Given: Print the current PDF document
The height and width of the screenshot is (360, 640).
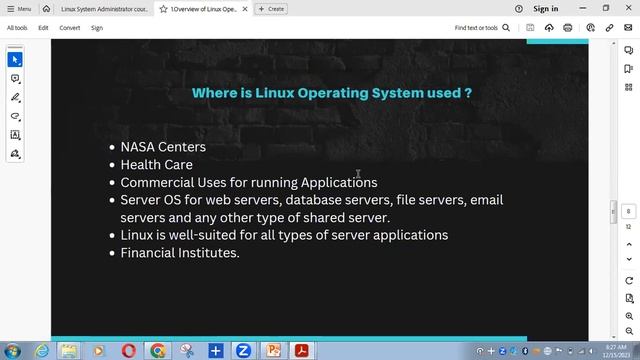Looking at the screenshot, I should coord(568,28).
